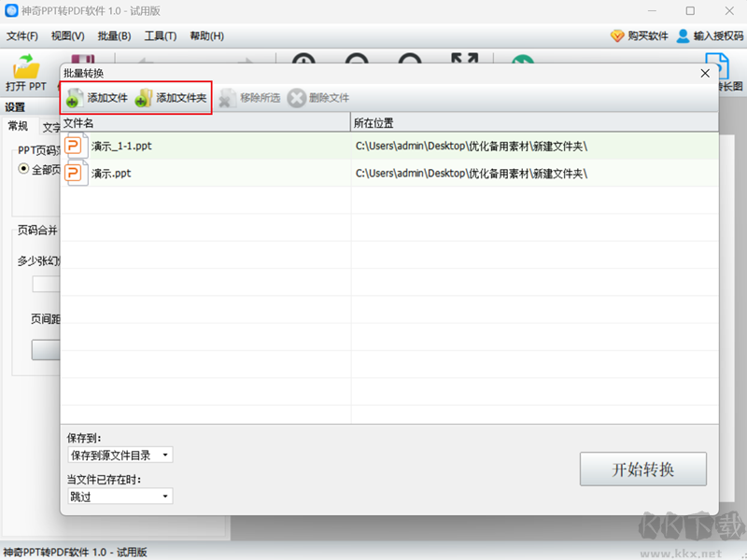Select the 演示_1-1.ppt file name
The height and width of the screenshot is (560, 747).
(x=121, y=147)
